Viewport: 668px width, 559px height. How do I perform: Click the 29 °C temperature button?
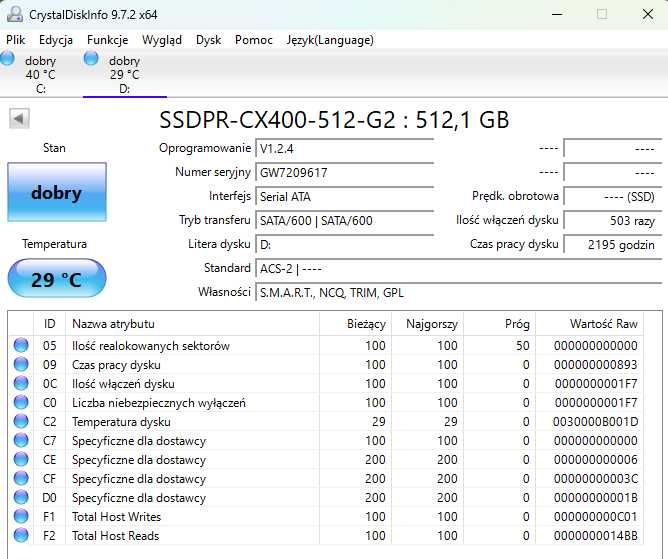[57, 279]
